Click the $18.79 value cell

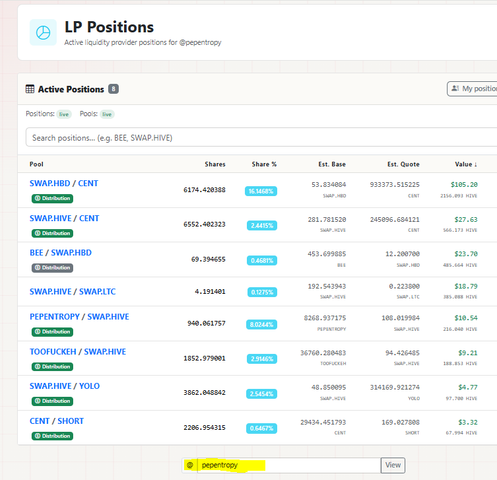(x=466, y=286)
